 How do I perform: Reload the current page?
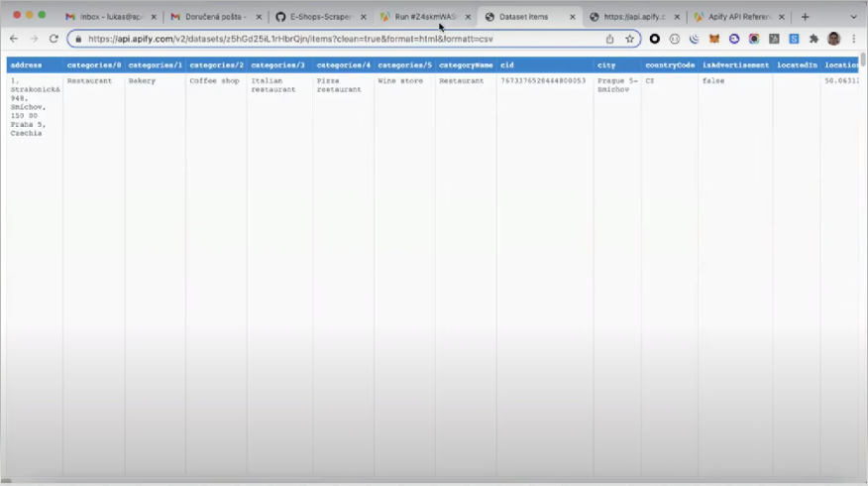[54, 39]
